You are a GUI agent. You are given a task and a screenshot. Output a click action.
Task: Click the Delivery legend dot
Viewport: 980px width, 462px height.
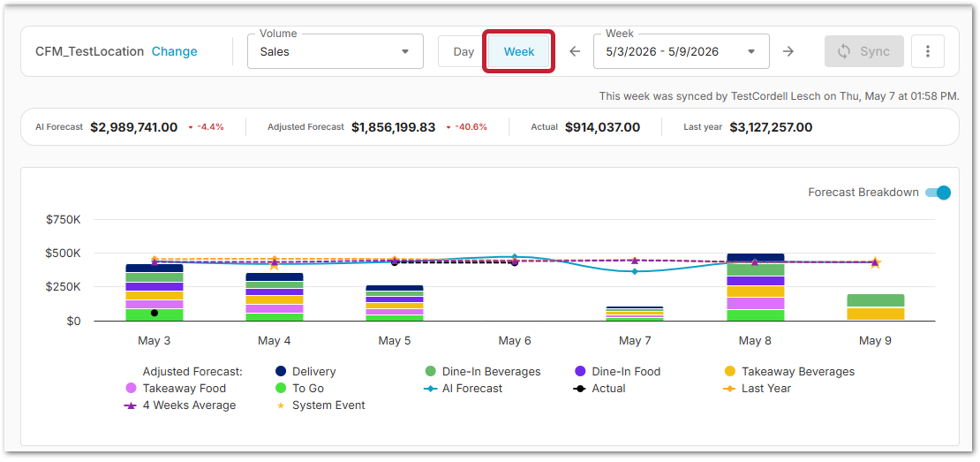pos(282,371)
